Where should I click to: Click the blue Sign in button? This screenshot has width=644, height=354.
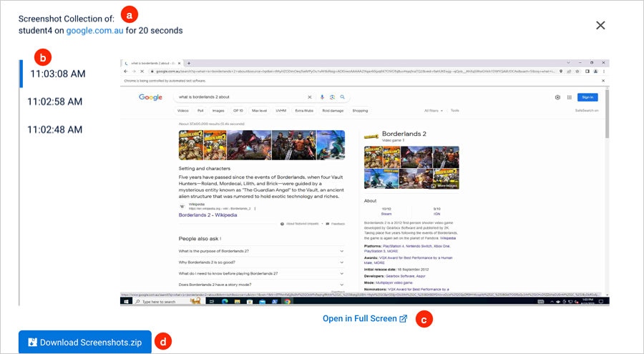[587, 97]
